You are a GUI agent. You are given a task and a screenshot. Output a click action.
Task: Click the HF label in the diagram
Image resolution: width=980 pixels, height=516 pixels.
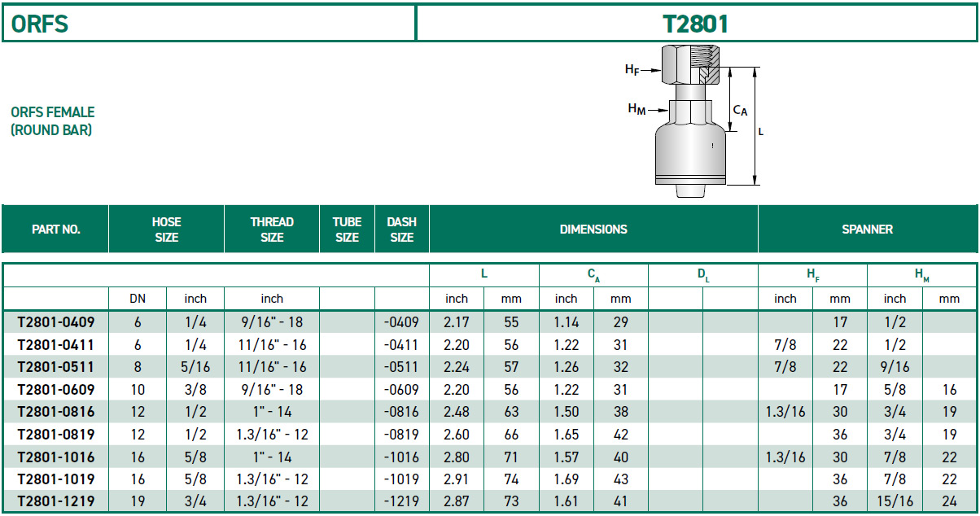632,70
